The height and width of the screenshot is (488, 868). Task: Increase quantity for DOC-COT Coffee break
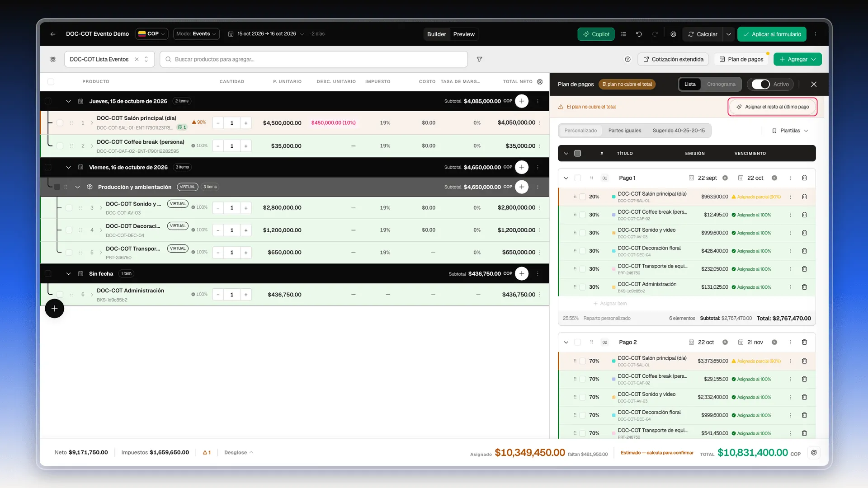pyautogui.click(x=246, y=146)
